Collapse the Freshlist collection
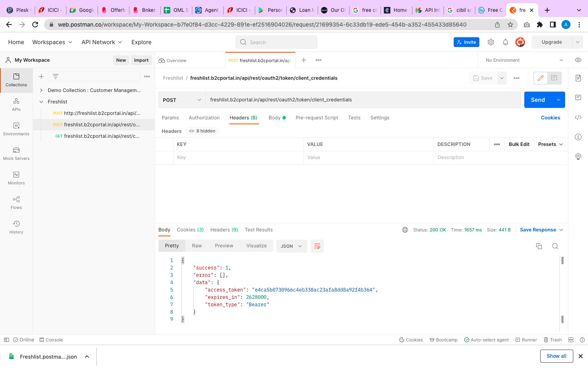Viewport: 588px width, 368px height. point(41,102)
